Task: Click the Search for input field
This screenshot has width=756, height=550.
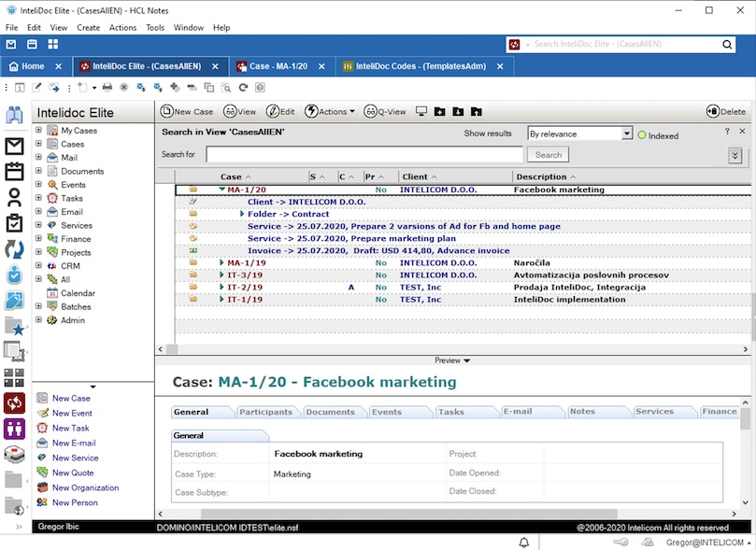Action: point(364,155)
